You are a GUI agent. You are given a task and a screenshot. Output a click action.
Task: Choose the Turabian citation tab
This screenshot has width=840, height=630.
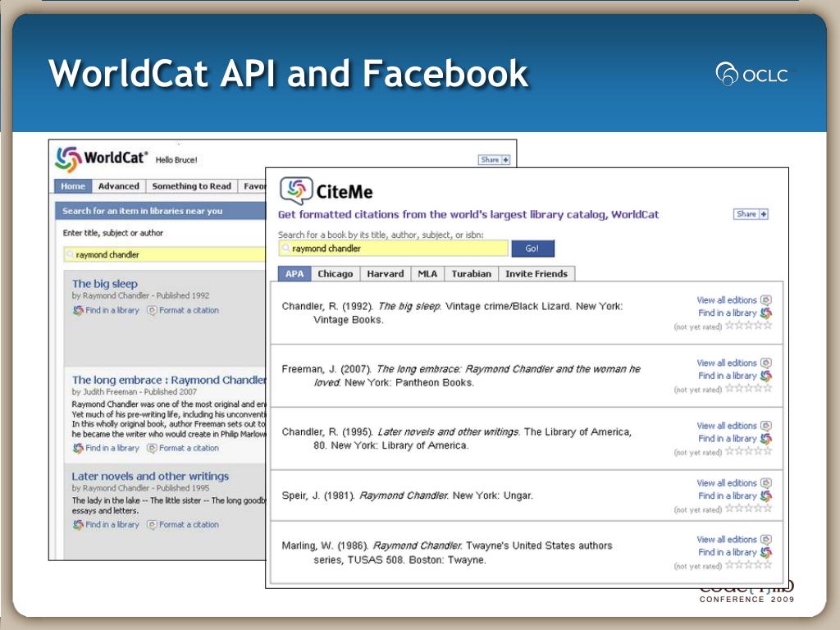click(472, 274)
